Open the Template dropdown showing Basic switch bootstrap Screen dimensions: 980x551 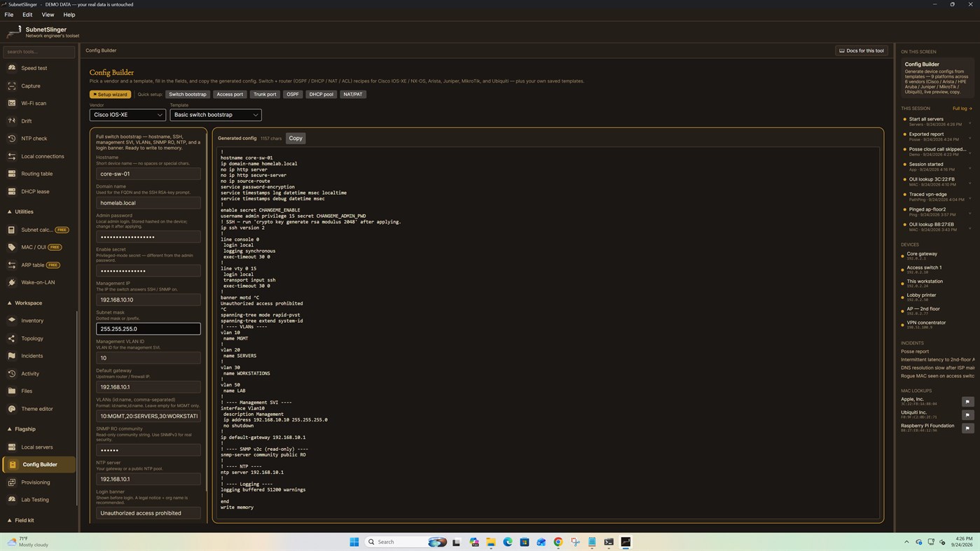pos(216,115)
